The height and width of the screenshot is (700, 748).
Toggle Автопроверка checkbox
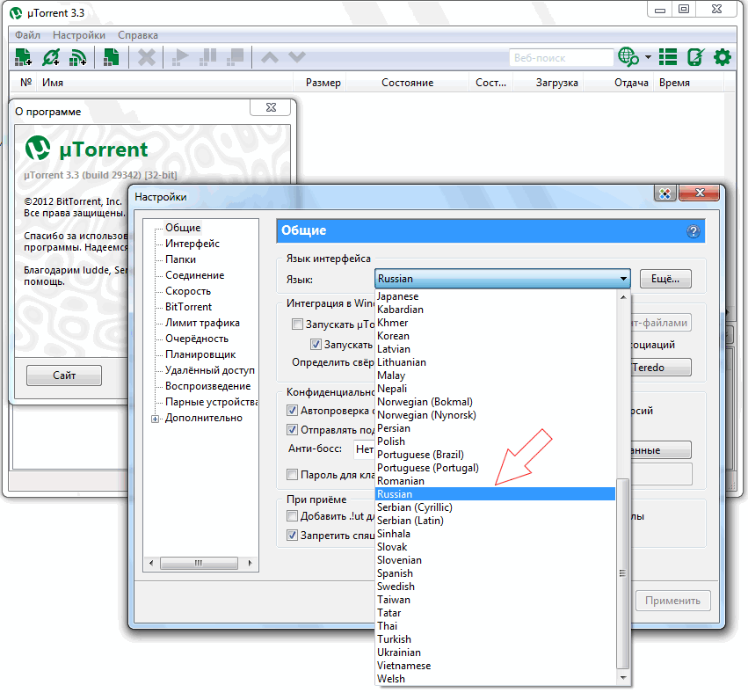292,411
